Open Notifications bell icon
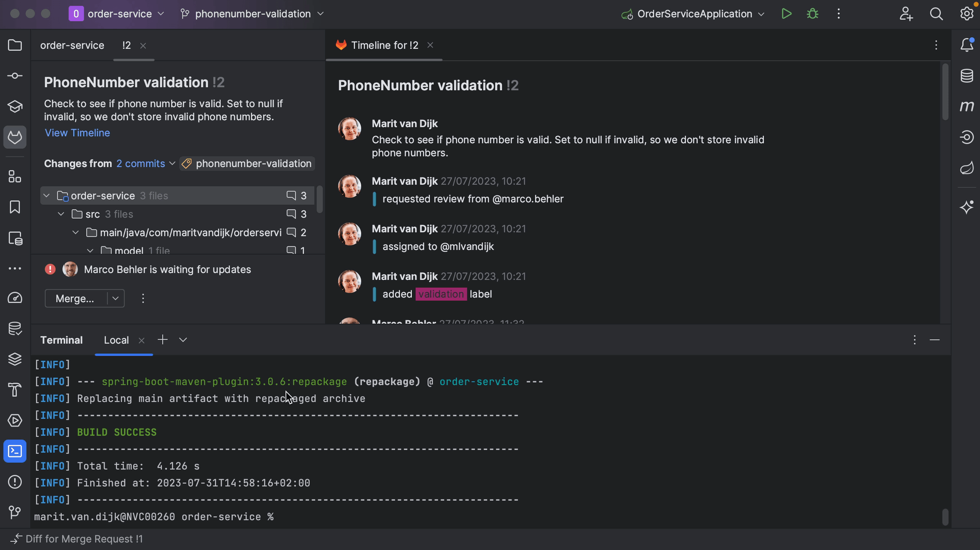Viewport: 980px width, 550px height. coord(967,45)
